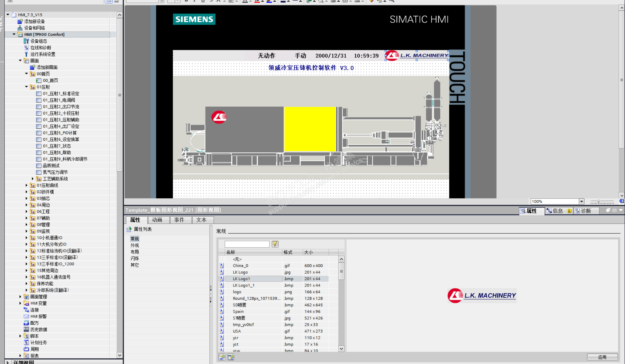This screenshot has height=364, width=625.
Task: Switch to the 动画 animations tab
Action: tap(157, 220)
